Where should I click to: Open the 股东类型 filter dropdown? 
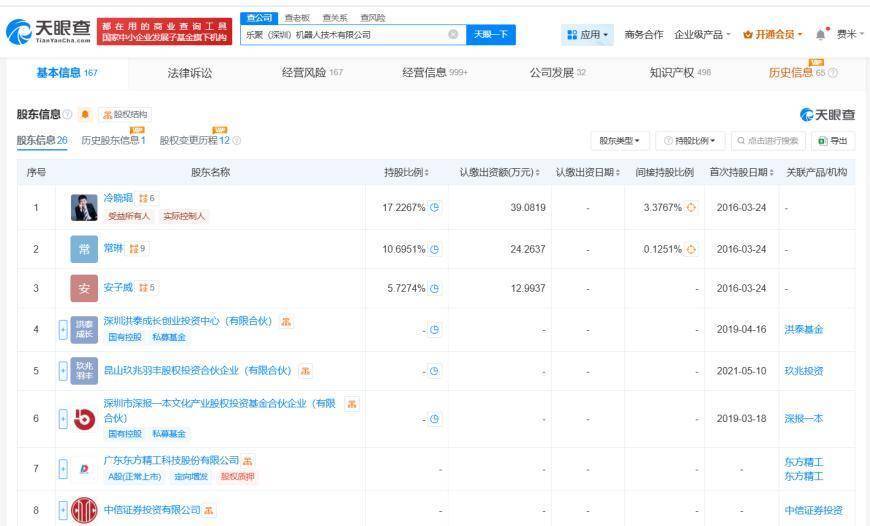pos(619,141)
